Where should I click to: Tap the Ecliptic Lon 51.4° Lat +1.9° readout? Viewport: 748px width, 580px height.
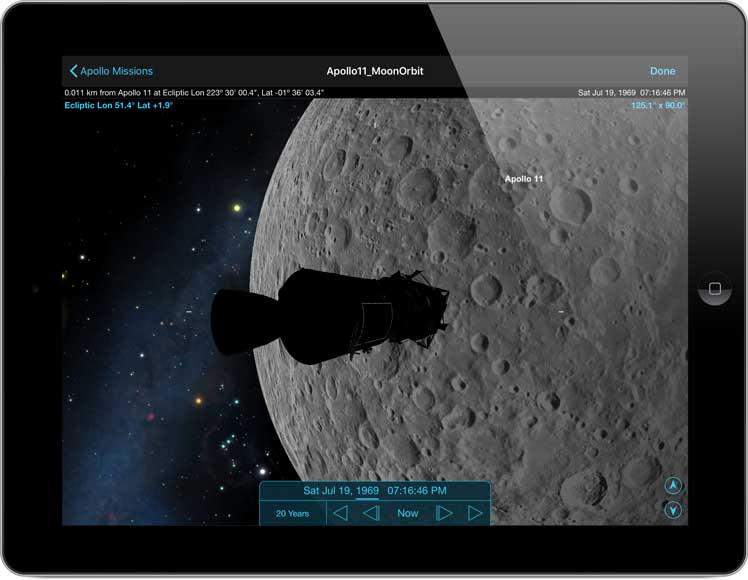click(118, 105)
